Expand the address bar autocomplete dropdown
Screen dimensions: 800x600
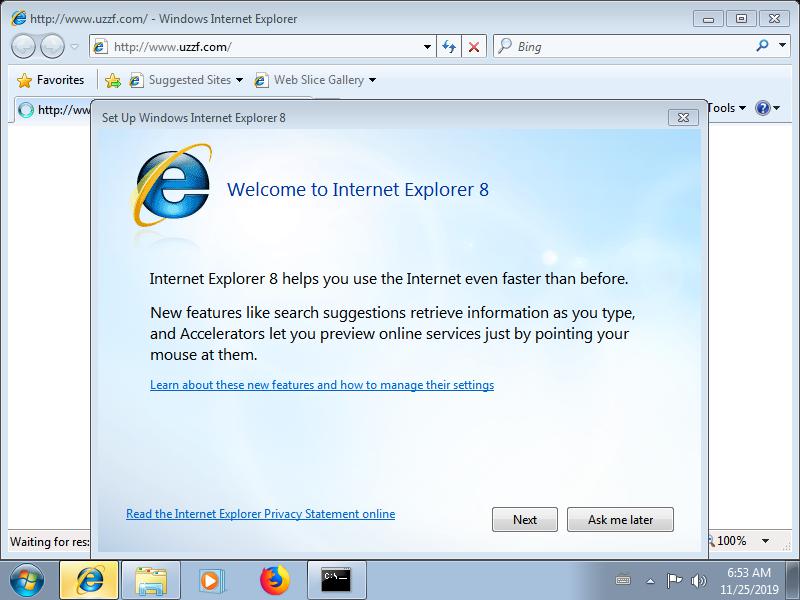[427, 47]
